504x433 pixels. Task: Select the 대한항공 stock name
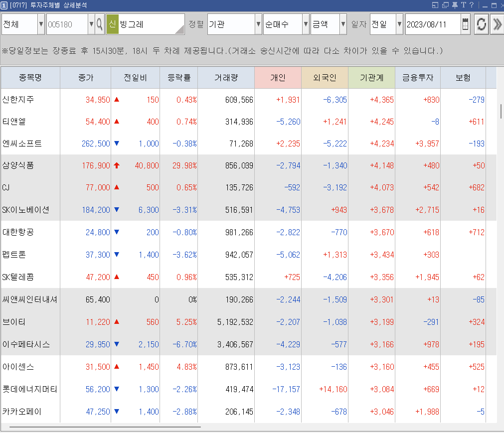18,232
